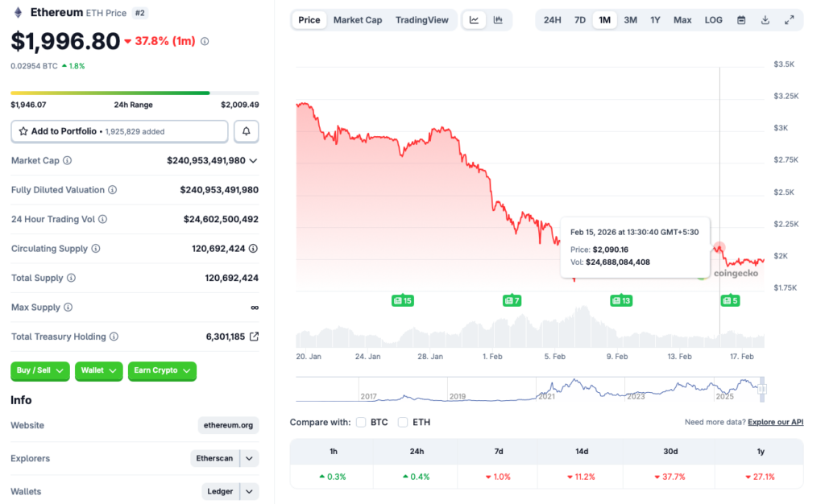Click Add to Portfolio button
Image resolution: width=825 pixels, height=504 pixels.
(x=119, y=131)
